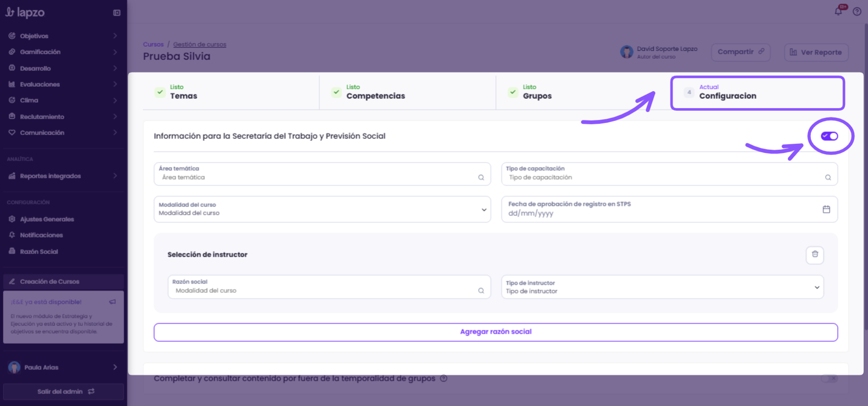Open the help question mark icon
Viewport: 868px width, 406px height.
click(857, 11)
